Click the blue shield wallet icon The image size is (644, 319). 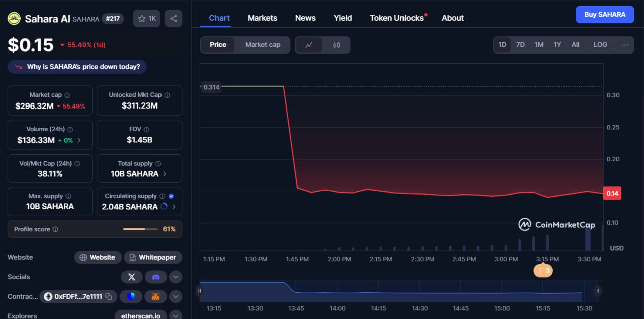point(131,297)
